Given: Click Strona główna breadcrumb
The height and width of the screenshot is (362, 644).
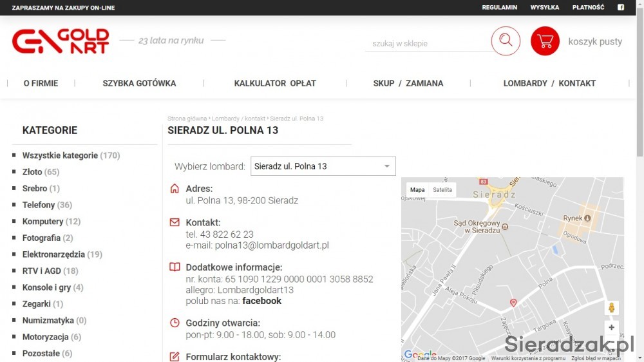Looking at the screenshot, I should tap(187, 119).
